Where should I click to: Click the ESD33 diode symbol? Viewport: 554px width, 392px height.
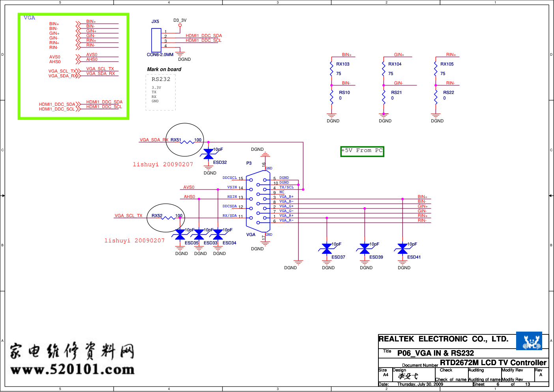pyautogui.click(x=199, y=235)
